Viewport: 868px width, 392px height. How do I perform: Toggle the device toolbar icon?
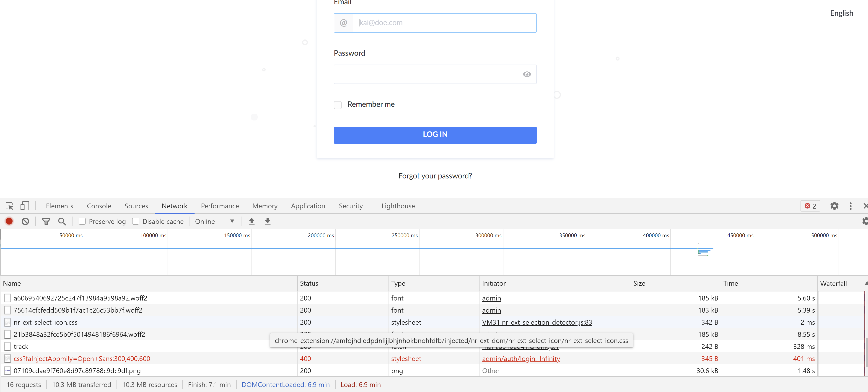[x=25, y=206]
